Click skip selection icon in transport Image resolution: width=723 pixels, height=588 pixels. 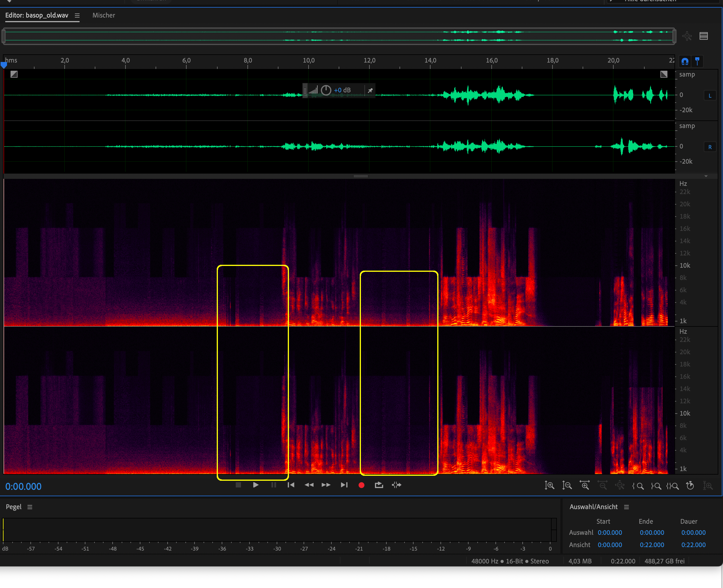coord(397,485)
